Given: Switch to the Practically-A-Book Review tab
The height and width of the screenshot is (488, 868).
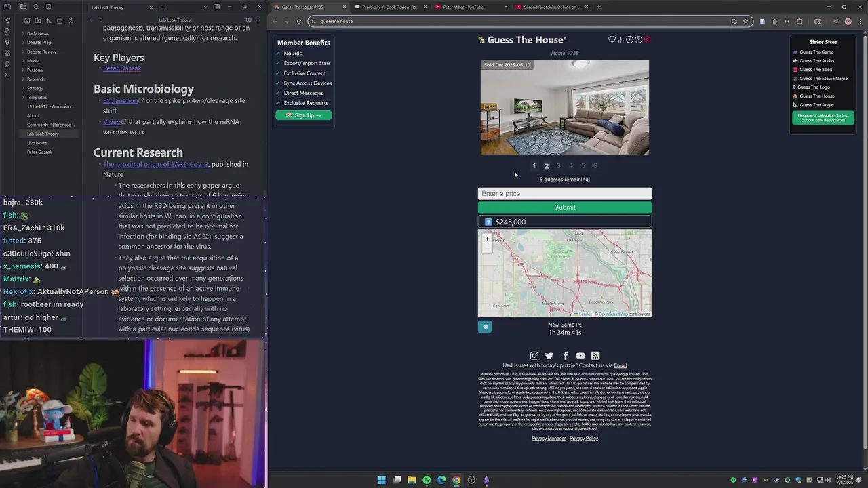Looking at the screenshot, I should [391, 7].
